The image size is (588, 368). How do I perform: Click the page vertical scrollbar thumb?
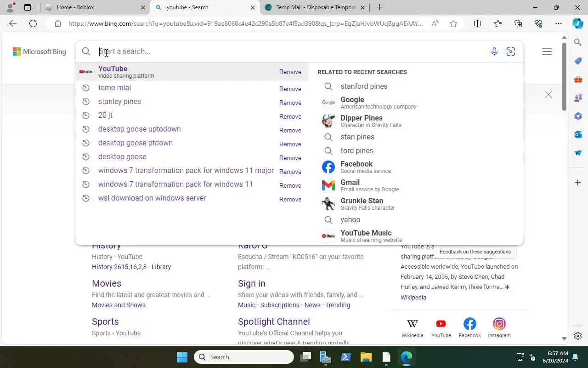point(565,77)
